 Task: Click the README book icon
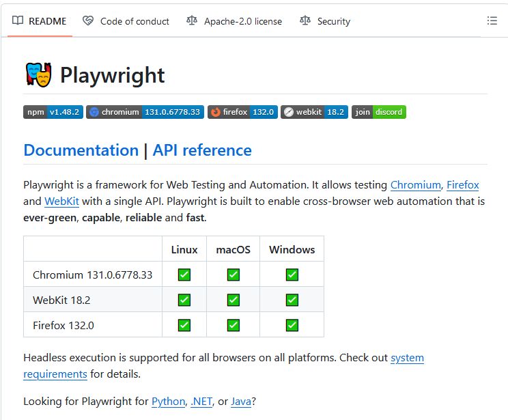click(x=18, y=20)
